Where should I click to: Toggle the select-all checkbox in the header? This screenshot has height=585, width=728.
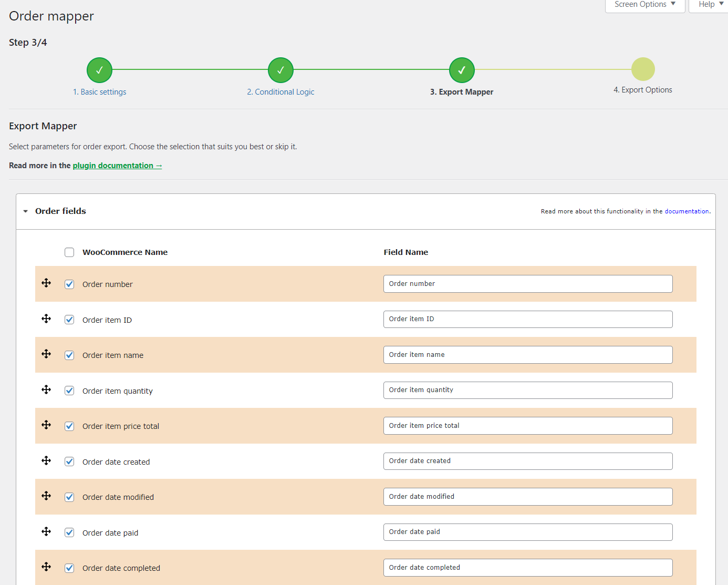pyautogui.click(x=69, y=252)
